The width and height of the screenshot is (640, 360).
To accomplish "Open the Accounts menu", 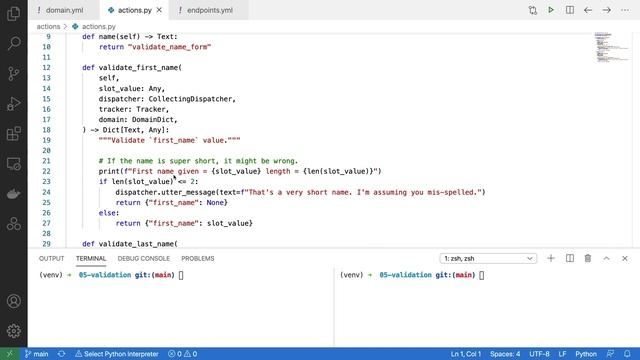I will (x=13, y=301).
